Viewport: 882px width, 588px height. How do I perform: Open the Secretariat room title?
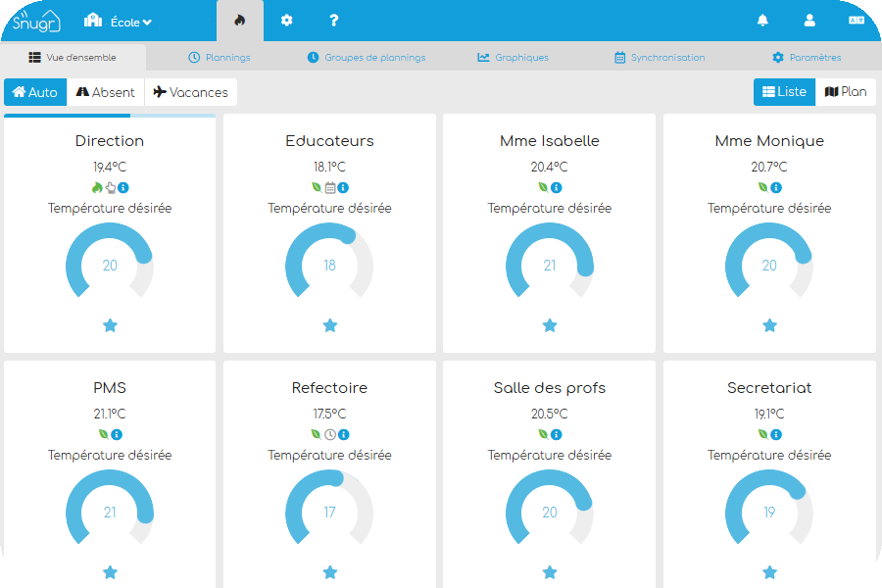click(x=769, y=388)
